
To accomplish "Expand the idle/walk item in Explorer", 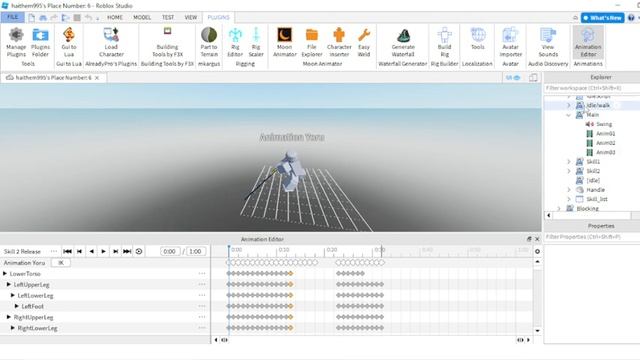I will [569, 105].
